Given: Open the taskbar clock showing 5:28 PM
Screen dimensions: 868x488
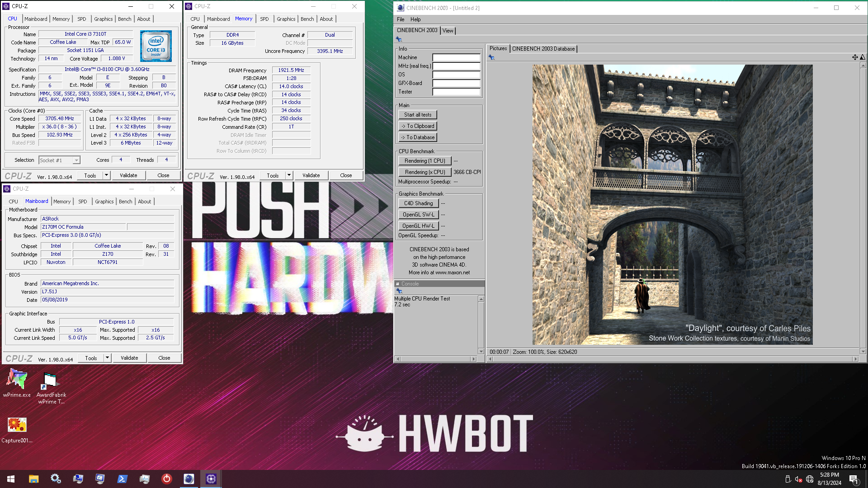Looking at the screenshot, I should click(829, 479).
